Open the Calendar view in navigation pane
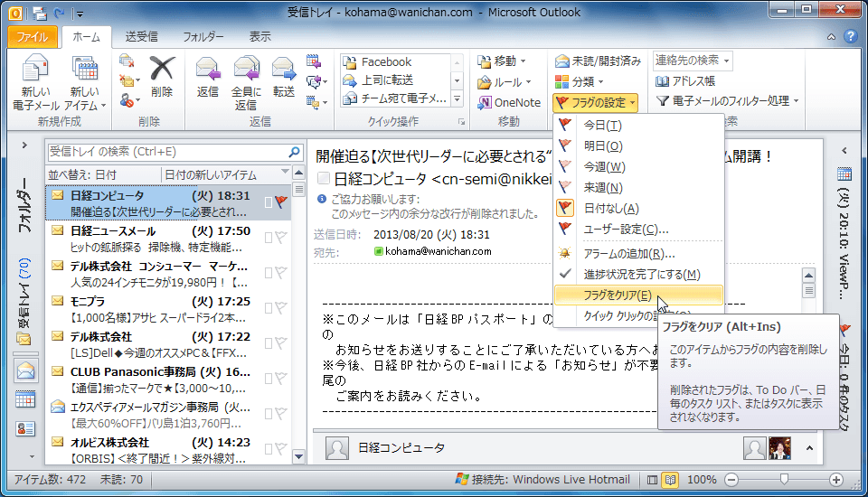Viewport: 868px width, 497px height. (x=25, y=399)
